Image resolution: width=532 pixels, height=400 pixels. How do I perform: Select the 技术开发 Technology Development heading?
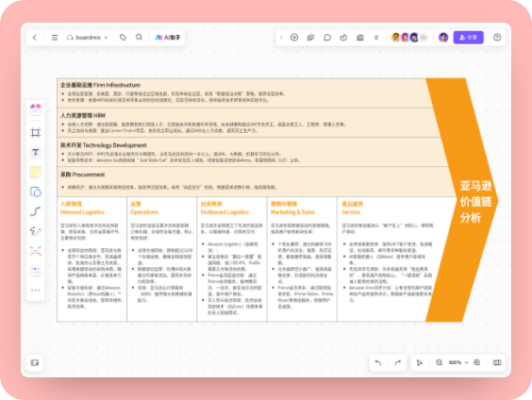coord(104,145)
